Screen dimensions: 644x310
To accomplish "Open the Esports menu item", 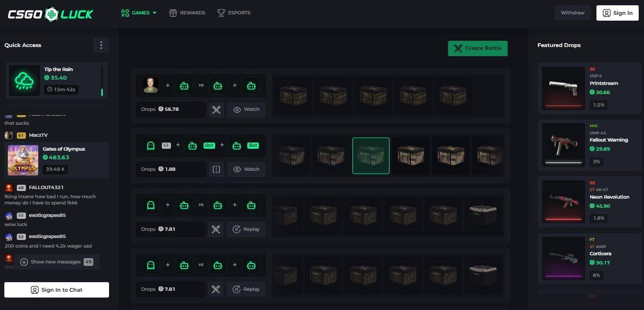I will click(x=234, y=13).
